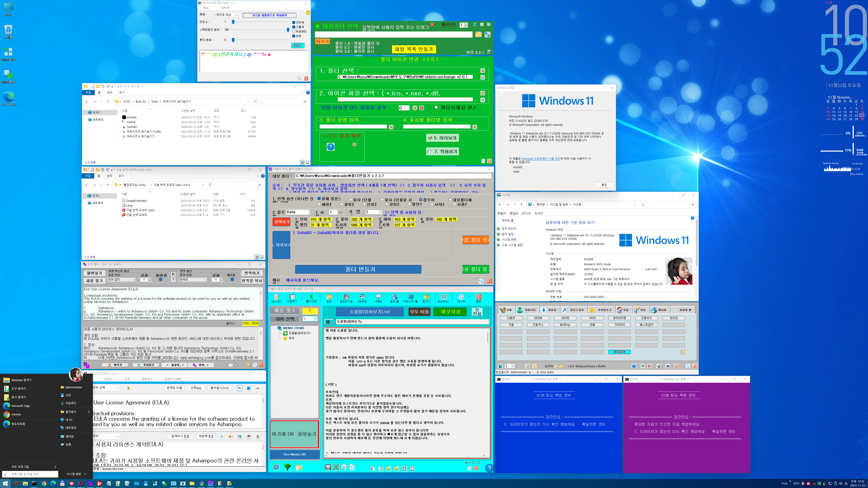868x488 pixels.
Task: Click the ID/PW key icon in web launcher
Action: coord(556,366)
